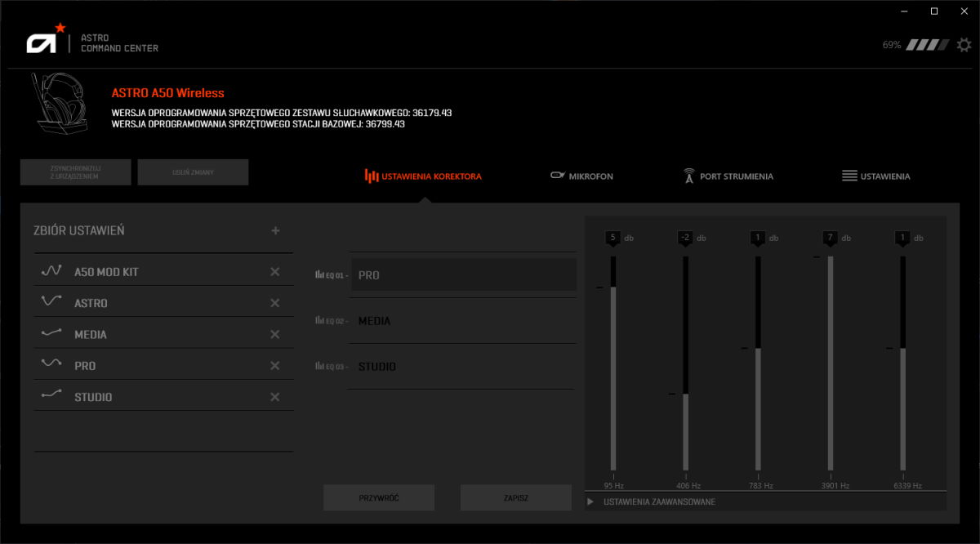Delete the A50 MOD KIT preset
The image size is (980, 544).
(x=275, y=272)
